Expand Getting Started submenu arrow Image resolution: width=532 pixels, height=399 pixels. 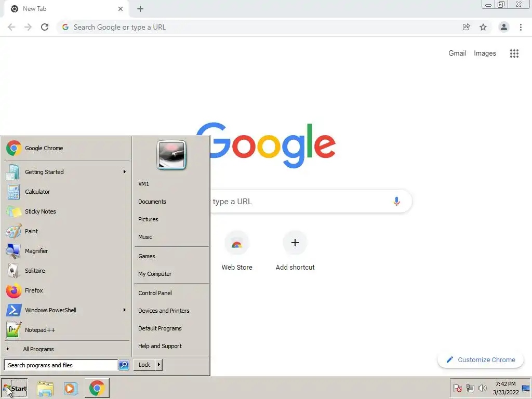pyautogui.click(x=125, y=171)
